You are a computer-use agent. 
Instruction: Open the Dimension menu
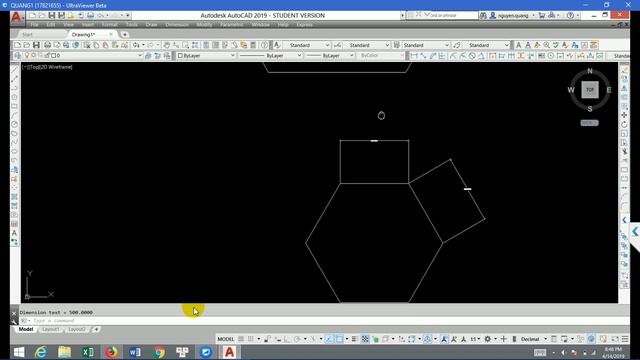tap(177, 25)
